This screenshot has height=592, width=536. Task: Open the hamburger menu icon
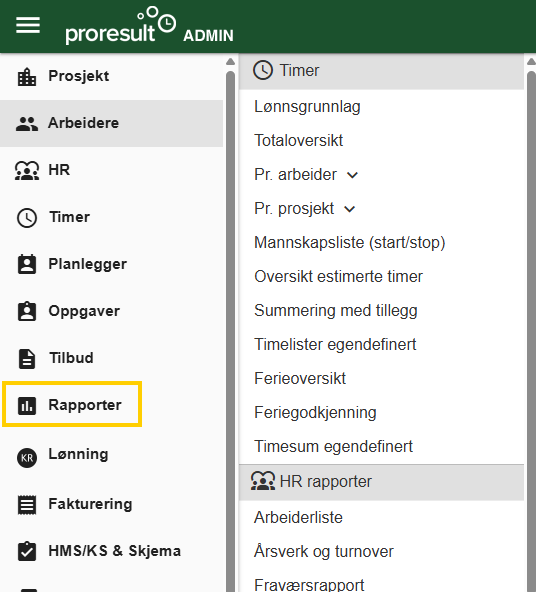tap(28, 25)
